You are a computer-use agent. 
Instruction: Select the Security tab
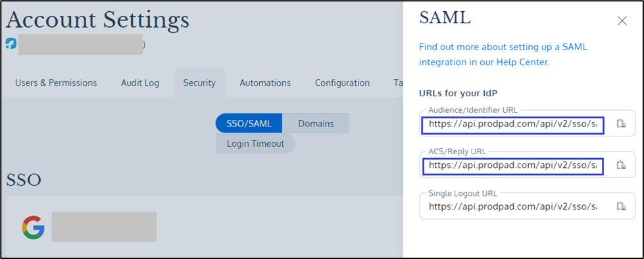[x=199, y=83]
